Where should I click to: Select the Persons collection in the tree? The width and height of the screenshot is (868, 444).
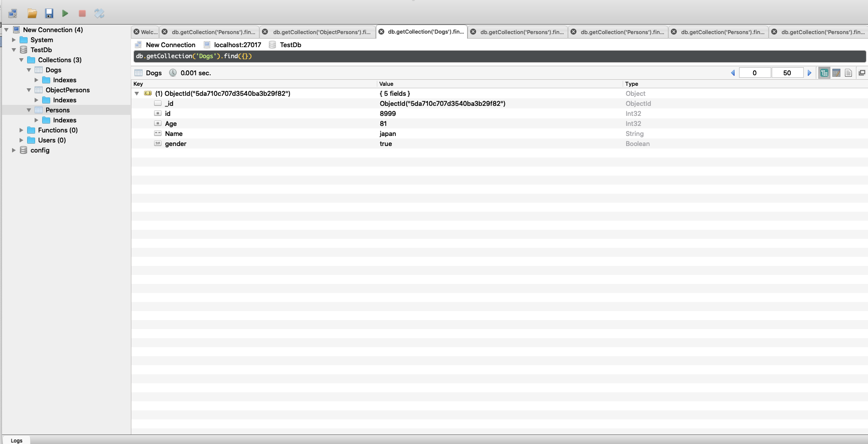pyautogui.click(x=58, y=110)
